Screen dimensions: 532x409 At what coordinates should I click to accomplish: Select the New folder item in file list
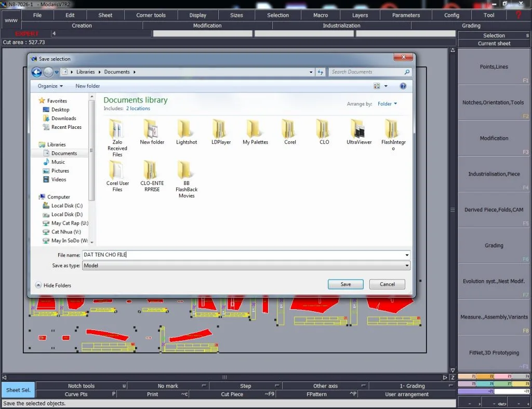[152, 131]
